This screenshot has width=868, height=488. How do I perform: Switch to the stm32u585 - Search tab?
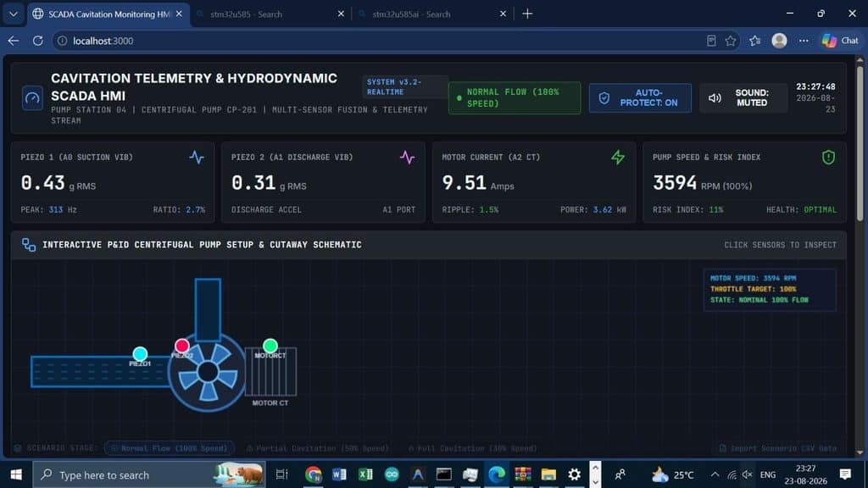270,14
